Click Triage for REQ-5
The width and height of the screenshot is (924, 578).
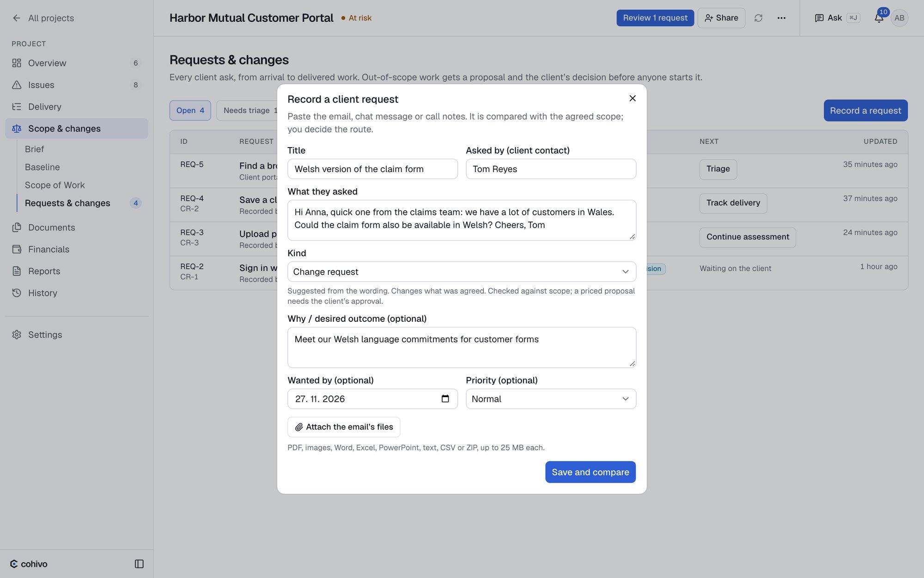(718, 169)
